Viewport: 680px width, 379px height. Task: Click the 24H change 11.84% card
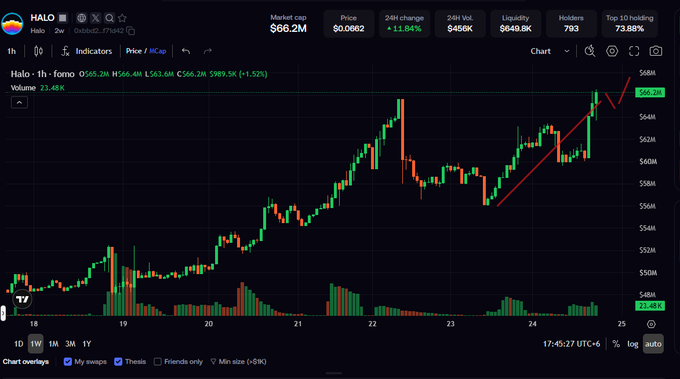404,23
